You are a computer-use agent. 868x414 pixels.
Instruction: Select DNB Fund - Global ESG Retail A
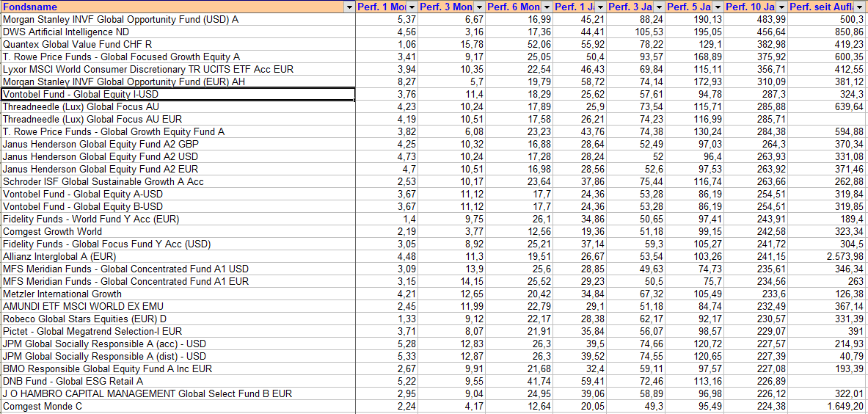tap(178, 381)
